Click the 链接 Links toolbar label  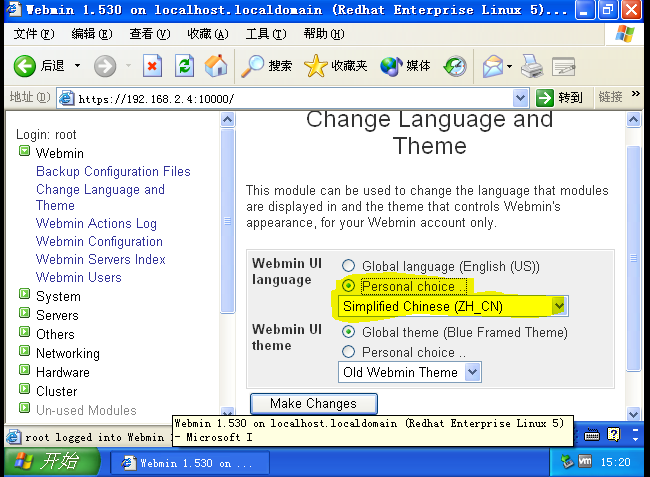click(x=610, y=97)
